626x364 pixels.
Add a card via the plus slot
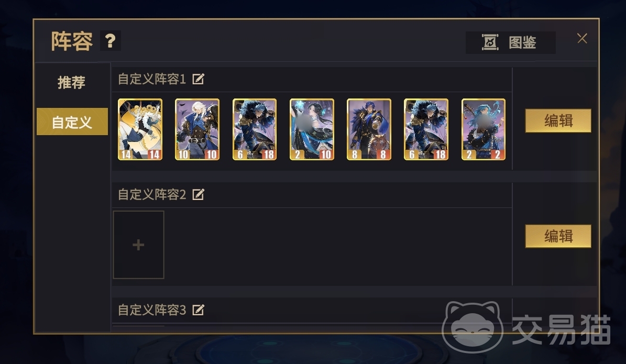pos(138,245)
